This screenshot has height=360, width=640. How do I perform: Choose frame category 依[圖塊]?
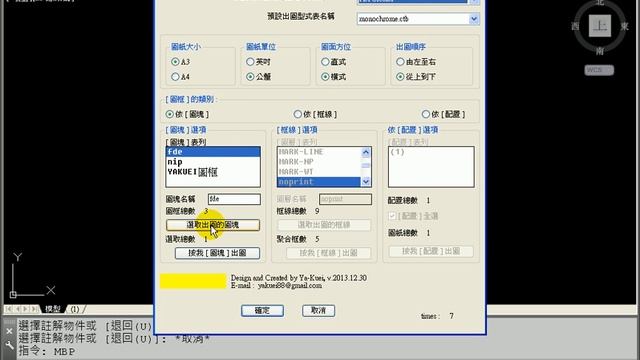click(x=170, y=114)
